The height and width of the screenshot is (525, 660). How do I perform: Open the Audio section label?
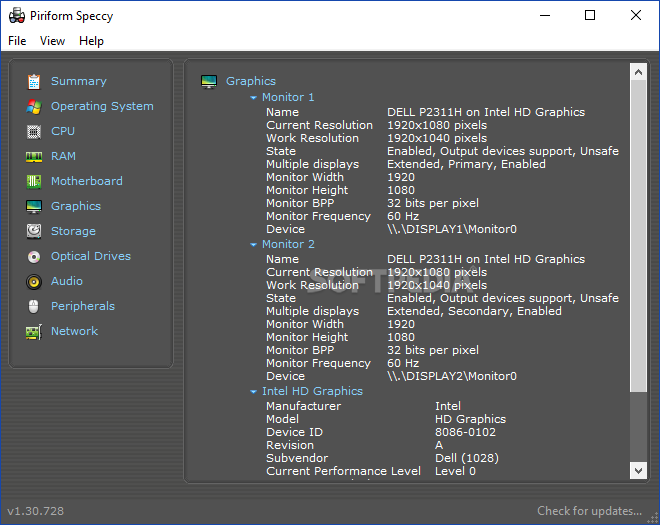[x=67, y=281]
